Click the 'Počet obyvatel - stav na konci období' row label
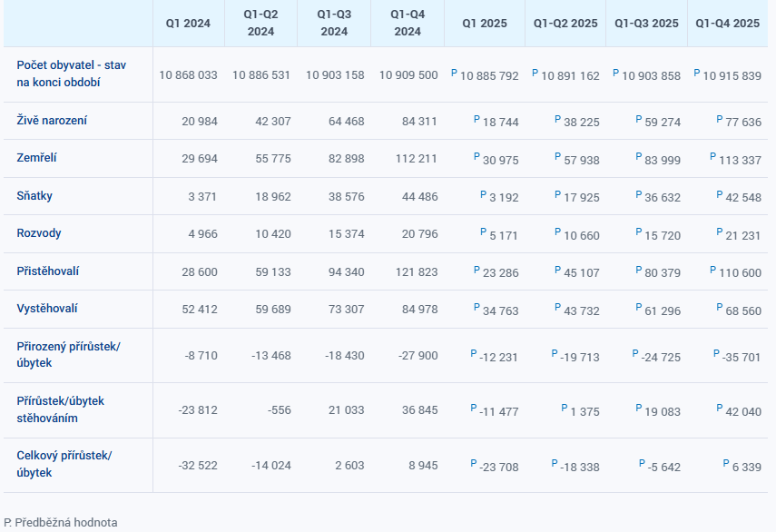 72,74
